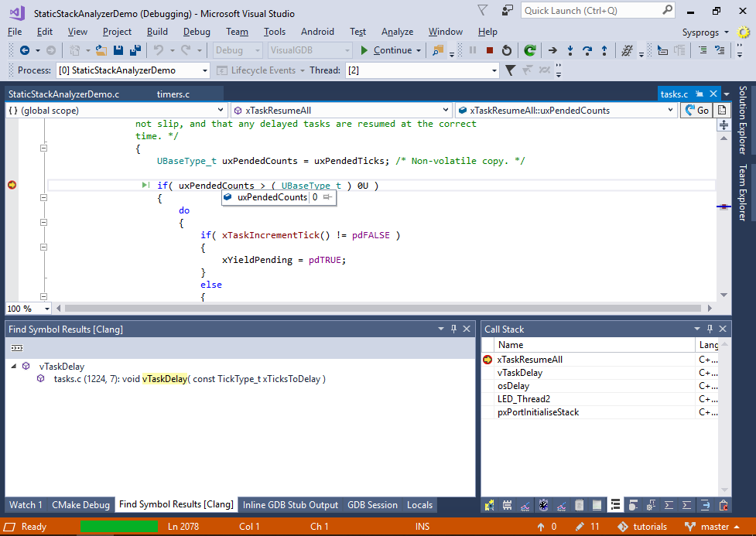Open the Thread selector dropdown

(x=494, y=70)
